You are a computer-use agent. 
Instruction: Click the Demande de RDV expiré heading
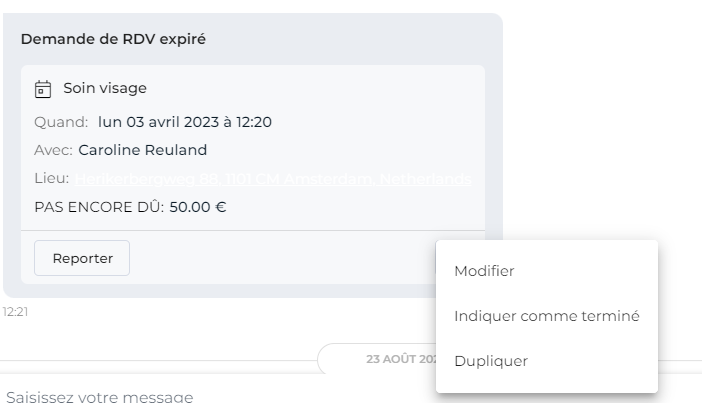click(x=113, y=39)
